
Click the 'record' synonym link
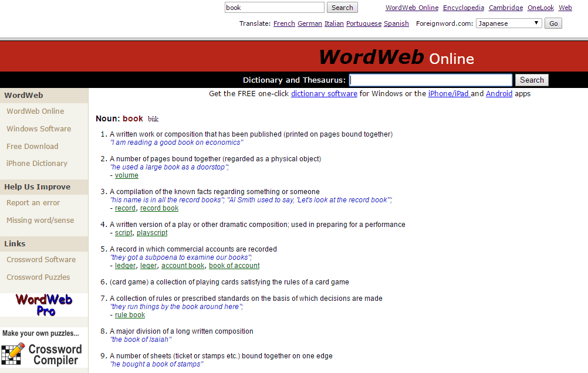pyautogui.click(x=125, y=208)
